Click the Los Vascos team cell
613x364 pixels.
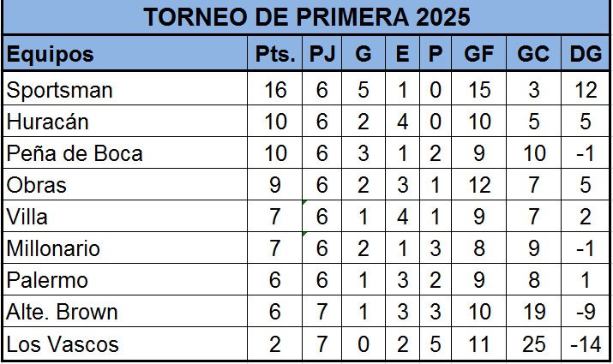125,343
